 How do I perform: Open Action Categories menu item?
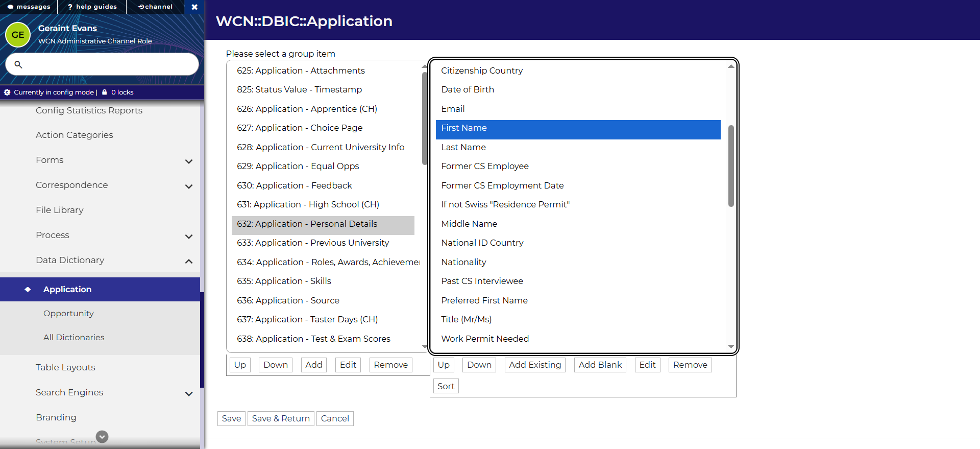coord(75,135)
